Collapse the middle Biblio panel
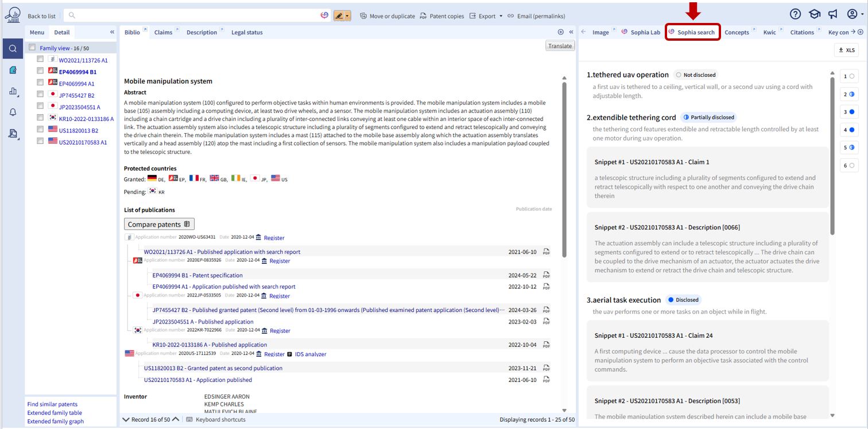The image size is (868, 429). (571, 33)
